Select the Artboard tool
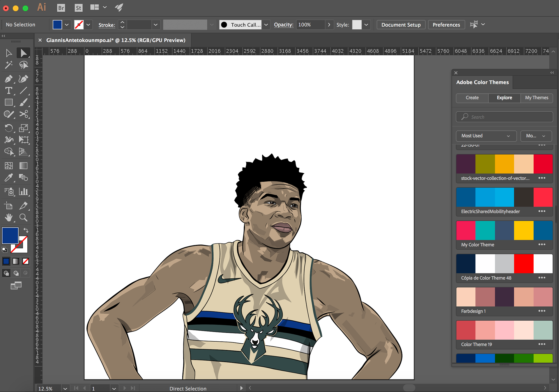 coord(9,206)
